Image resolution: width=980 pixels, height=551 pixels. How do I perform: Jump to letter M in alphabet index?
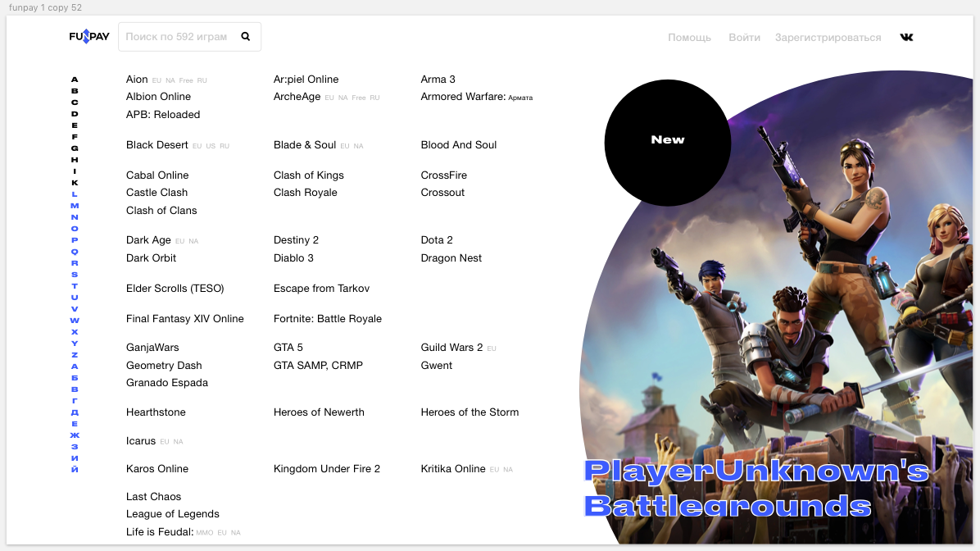point(75,206)
